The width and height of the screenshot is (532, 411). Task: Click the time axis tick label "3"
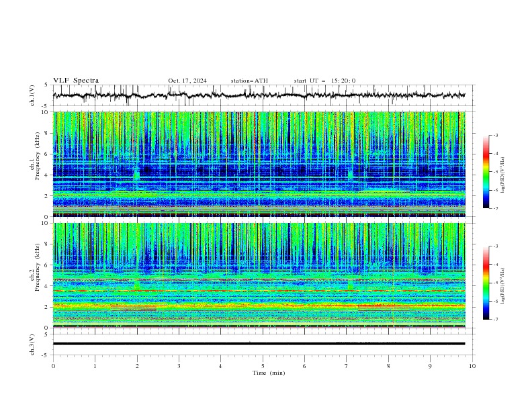pyautogui.click(x=179, y=366)
